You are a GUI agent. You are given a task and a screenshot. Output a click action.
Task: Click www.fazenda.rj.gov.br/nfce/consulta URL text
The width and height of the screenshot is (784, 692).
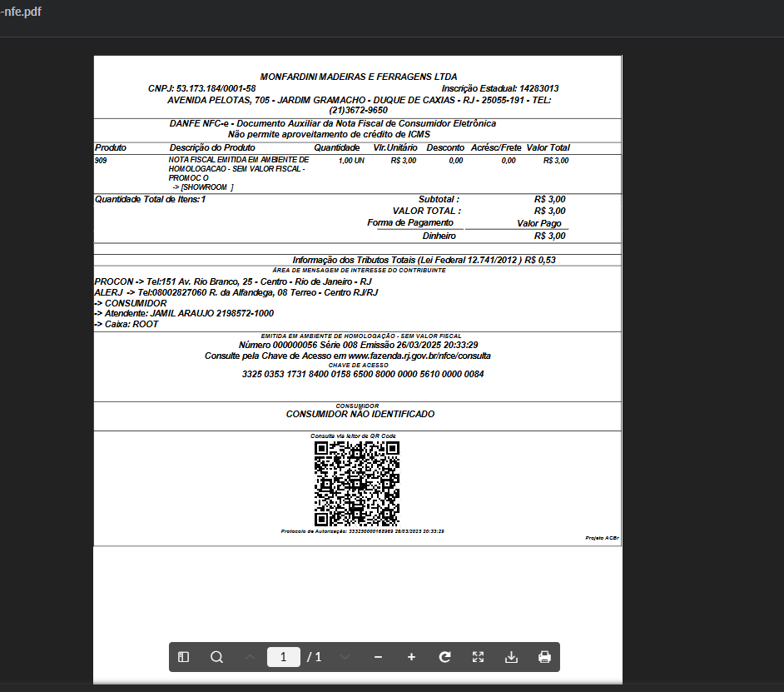point(419,356)
